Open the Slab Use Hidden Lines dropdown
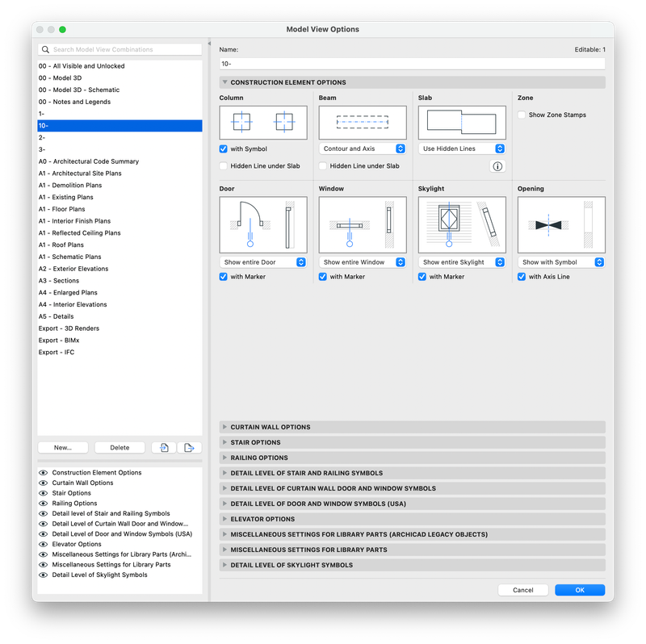The image size is (646, 644). tap(462, 148)
